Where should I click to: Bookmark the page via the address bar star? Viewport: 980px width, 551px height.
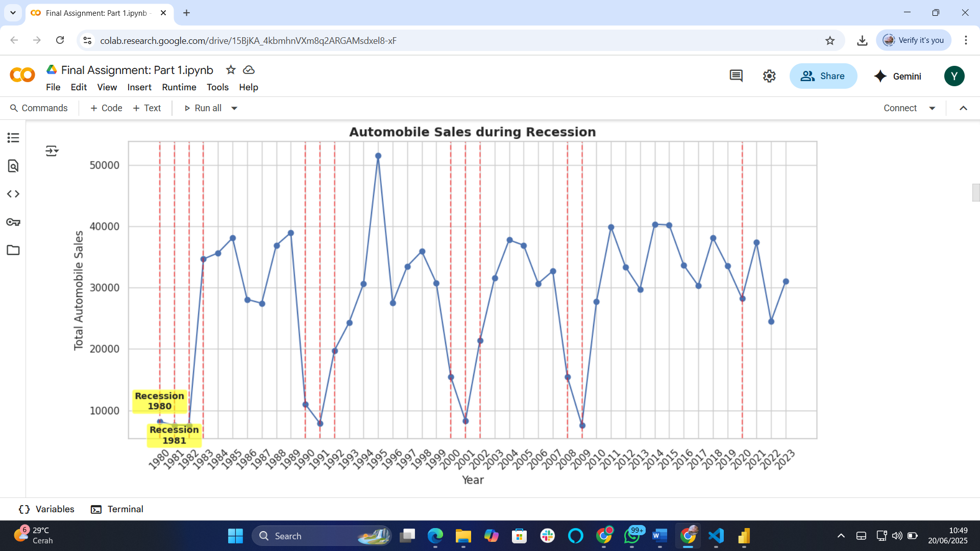(x=831, y=40)
